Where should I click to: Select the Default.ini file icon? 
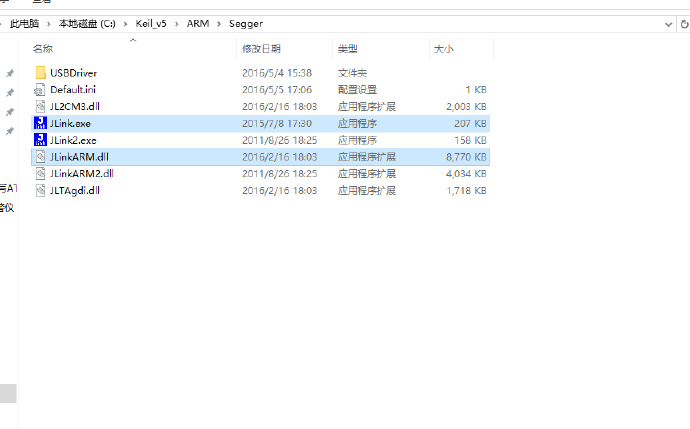[x=40, y=90]
